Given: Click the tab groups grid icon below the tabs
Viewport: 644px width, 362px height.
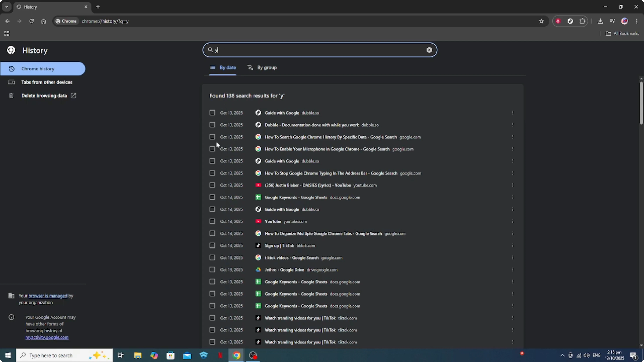Looking at the screenshot, I should tap(6, 33).
